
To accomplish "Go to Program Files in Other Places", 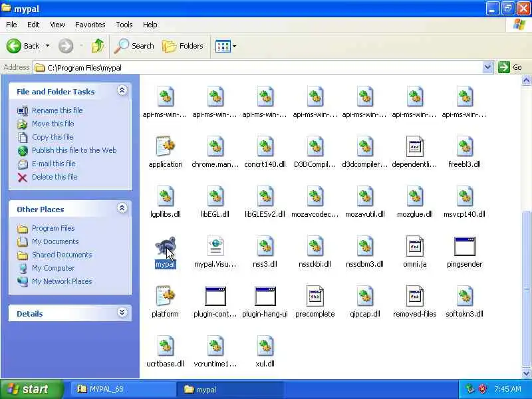I will click(53, 228).
